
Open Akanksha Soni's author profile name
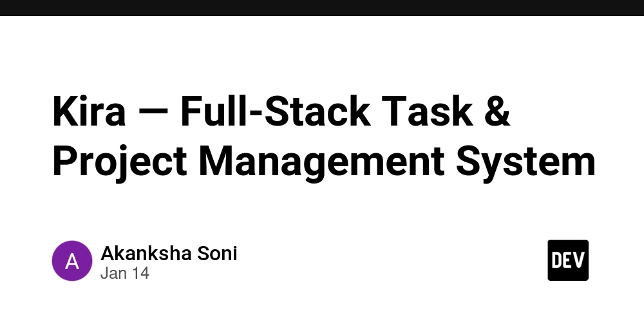point(169,253)
